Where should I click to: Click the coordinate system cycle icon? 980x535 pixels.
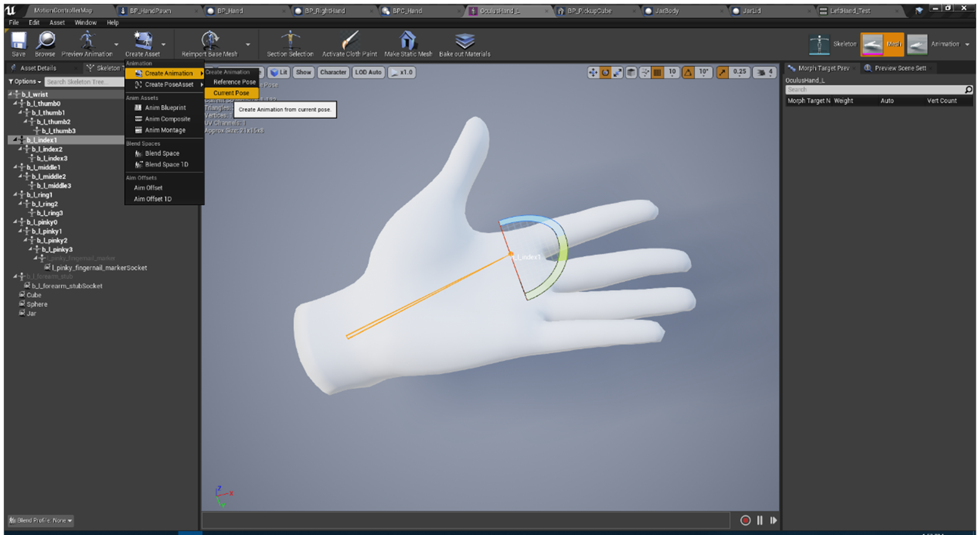click(x=645, y=72)
